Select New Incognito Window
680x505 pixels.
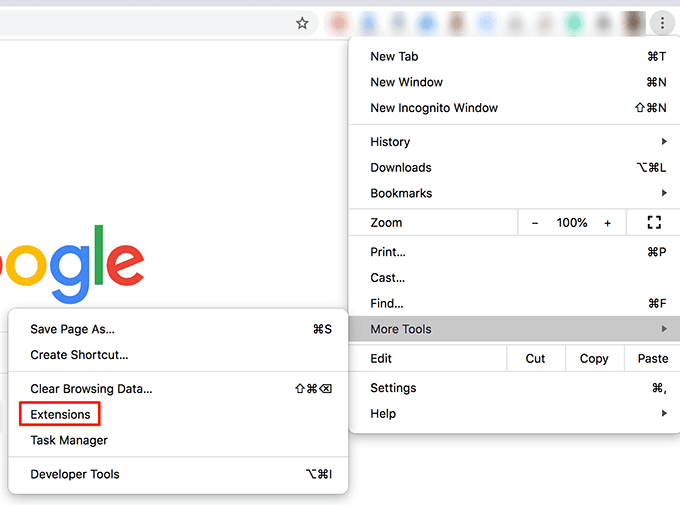(434, 108)
